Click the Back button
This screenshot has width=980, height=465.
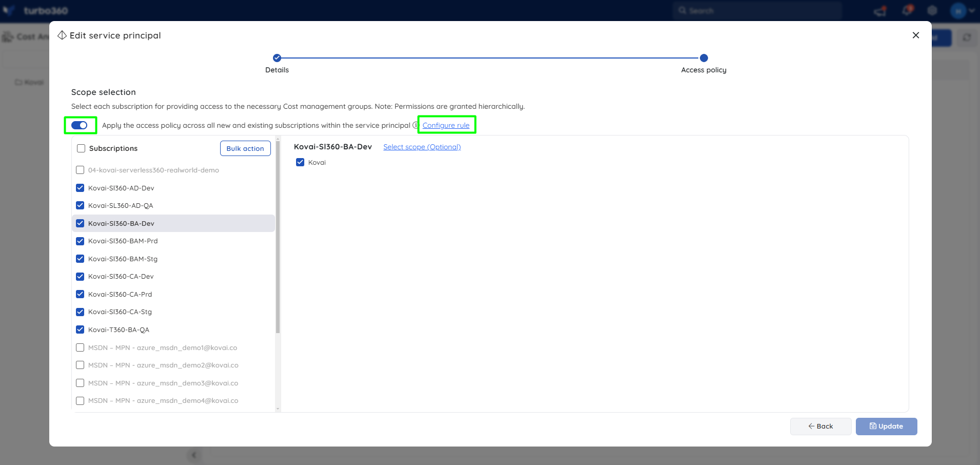[820, 426]
